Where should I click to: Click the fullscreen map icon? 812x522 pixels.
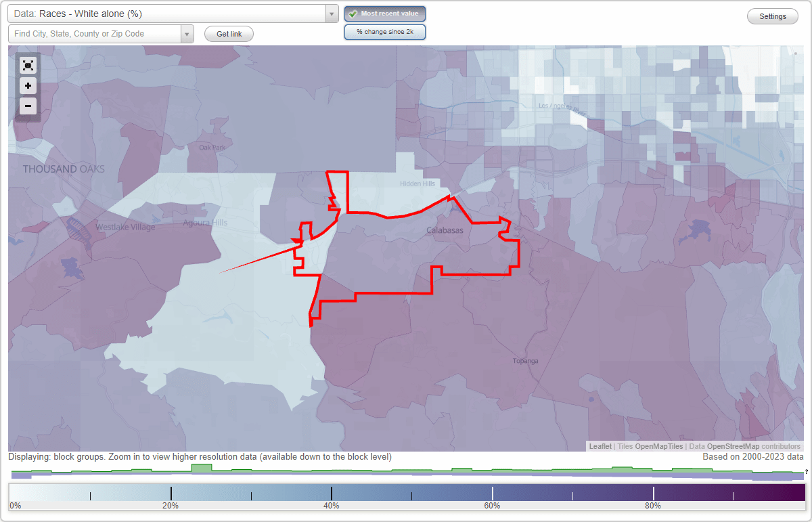(x=28, y=65)
